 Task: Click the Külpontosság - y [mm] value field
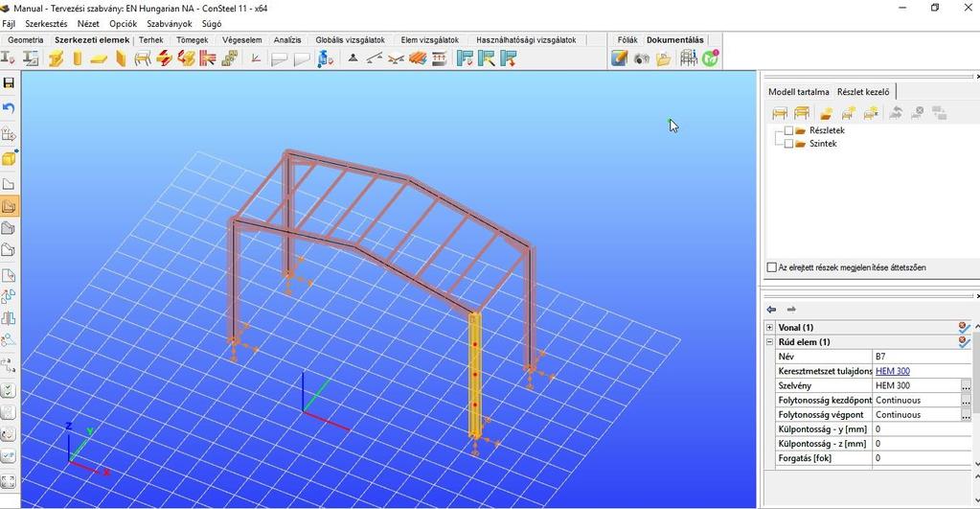(x=923, y=429)
